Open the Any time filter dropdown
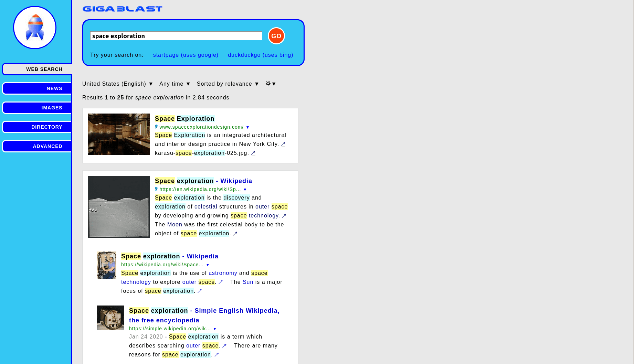This screenshot has width=634, height=364. (175, 84)
